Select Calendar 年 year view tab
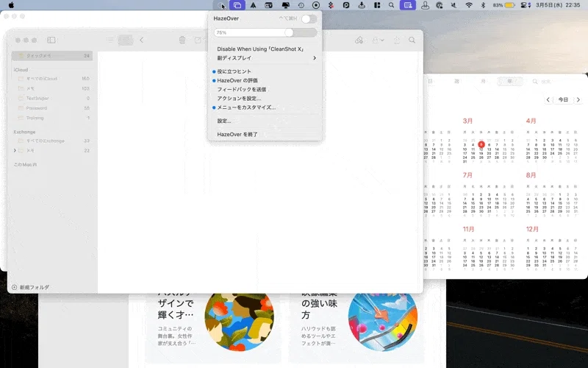Image resolution: width=588 pixels, height=368 pixels. [509, 81]
